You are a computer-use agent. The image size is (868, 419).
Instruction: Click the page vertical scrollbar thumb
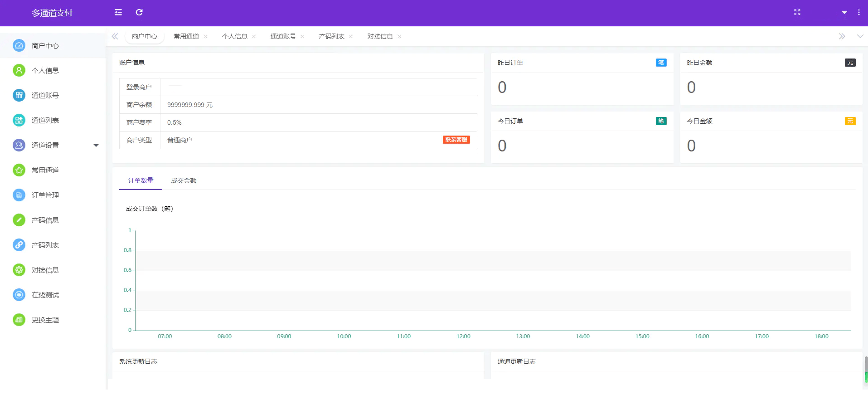pyautogui.click(x=866, y=365)
